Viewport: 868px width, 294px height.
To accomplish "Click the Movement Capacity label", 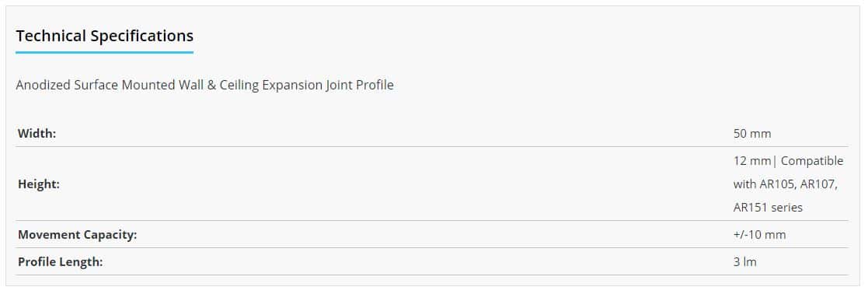I will [x=78, y=235].
